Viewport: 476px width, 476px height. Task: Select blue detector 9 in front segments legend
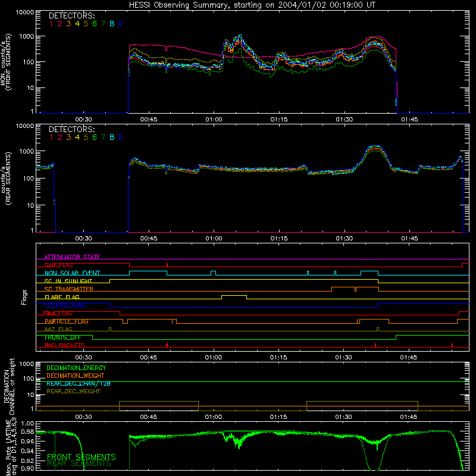[x=121, y=24]
